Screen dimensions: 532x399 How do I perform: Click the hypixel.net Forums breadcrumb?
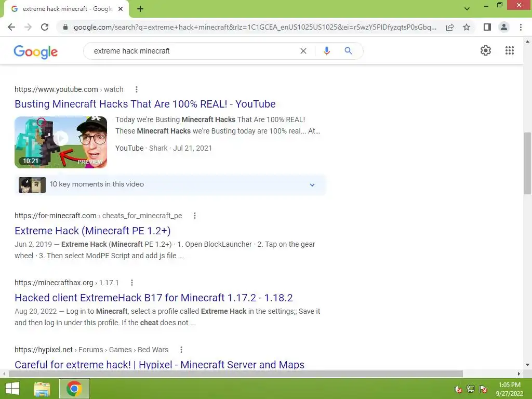(x=91, y=350)
